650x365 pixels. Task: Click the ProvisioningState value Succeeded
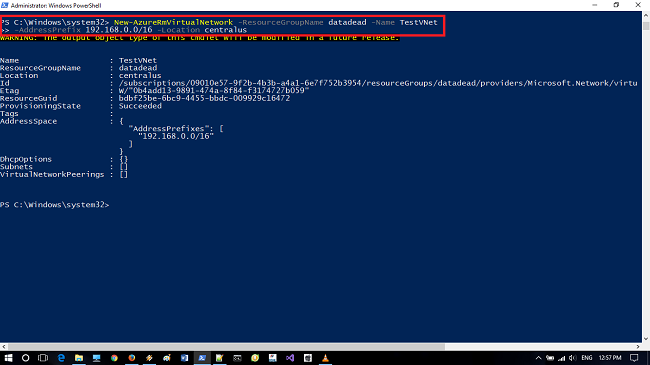(x=140, y=106)
